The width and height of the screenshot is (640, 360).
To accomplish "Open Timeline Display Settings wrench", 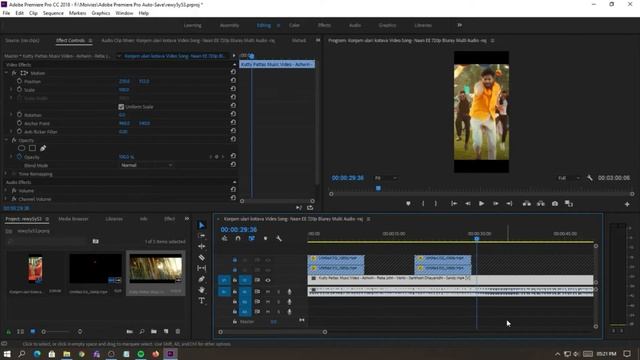I will 279,238.
